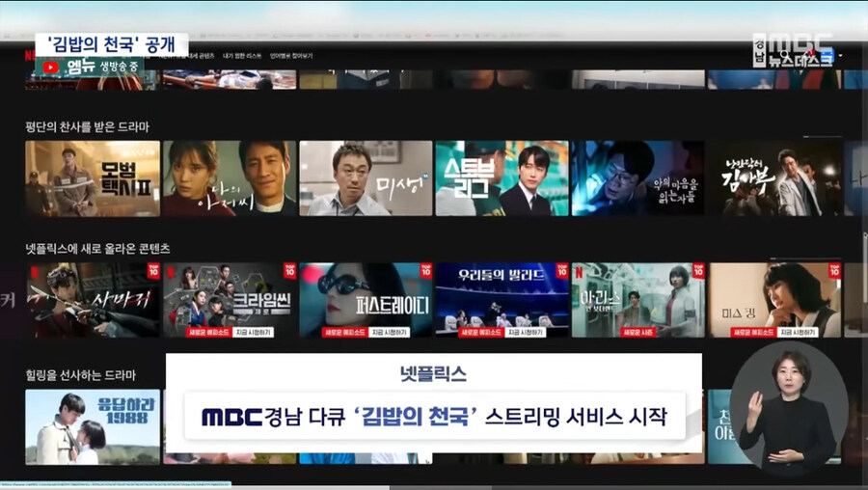Select the 미생 drama thumbnail
Image resolution: width=868 pixels, height=490 pixels.
tap(366, 178)
